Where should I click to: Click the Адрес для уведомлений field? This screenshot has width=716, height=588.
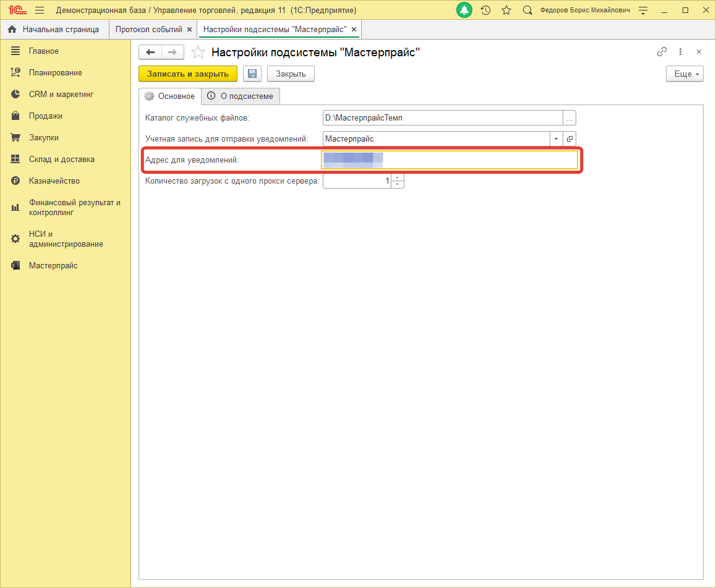pos(450,160)
